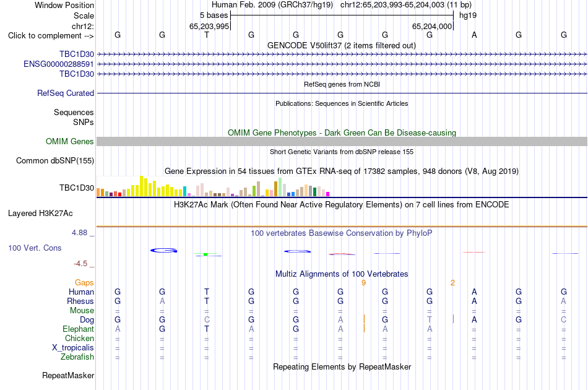Click the Sequences track label
This screenshot has width=588, height=390.
point(74,113)
